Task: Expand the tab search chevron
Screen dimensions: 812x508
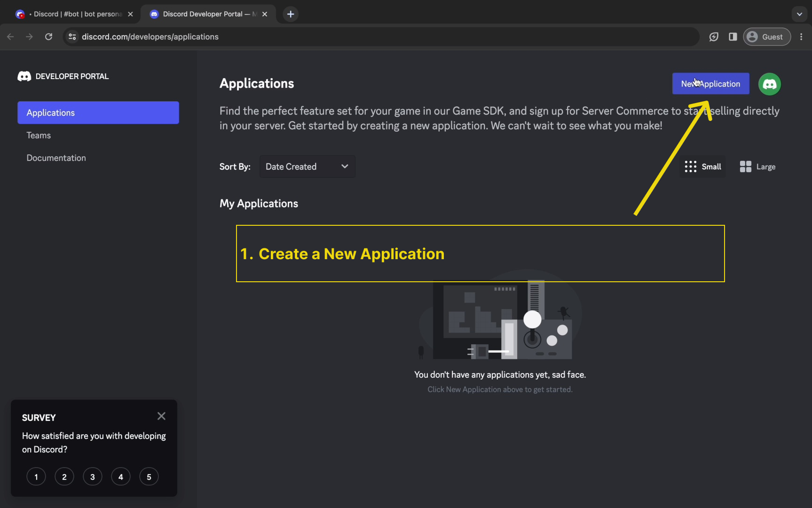Action: click(x=799, y=14)
